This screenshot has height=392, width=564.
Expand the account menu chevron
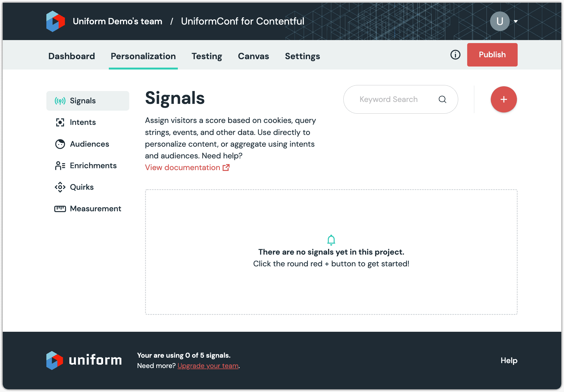516,21
